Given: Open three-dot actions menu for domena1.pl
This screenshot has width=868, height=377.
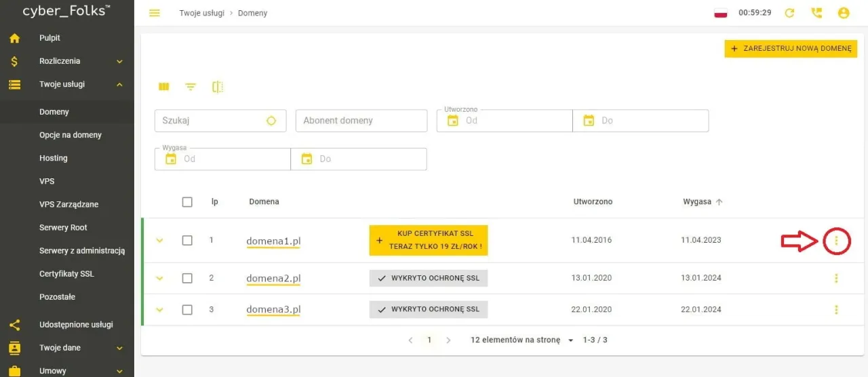Looking at the screenshot, I should [x=836, y=240].
